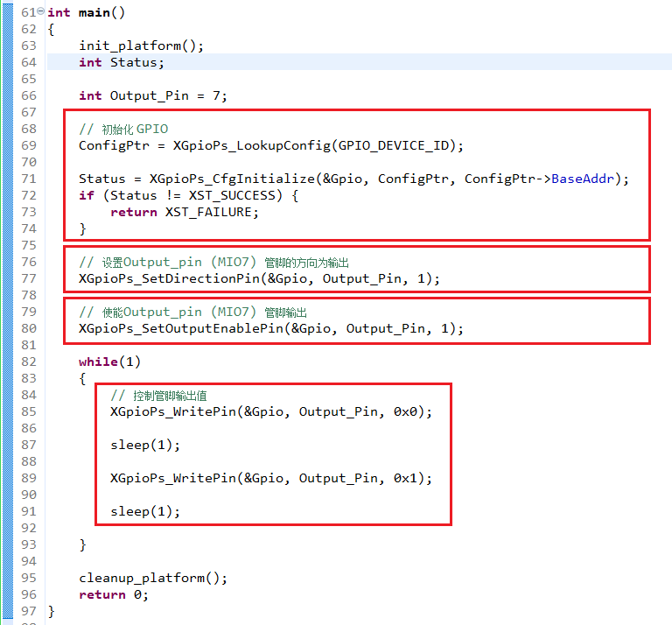Screen dimensions: 672x625
Task: Place cursor on 'int Status;' line
Action: tap(122, 62)
